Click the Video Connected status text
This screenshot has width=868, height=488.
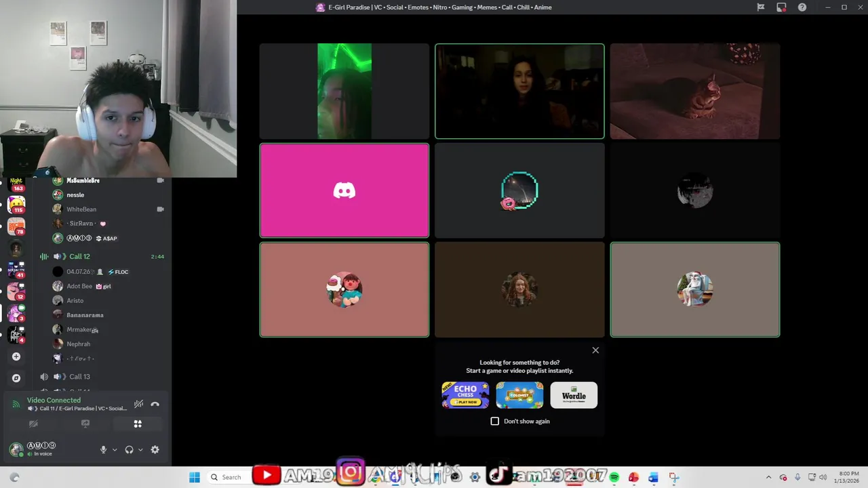[x=54, y=400]
